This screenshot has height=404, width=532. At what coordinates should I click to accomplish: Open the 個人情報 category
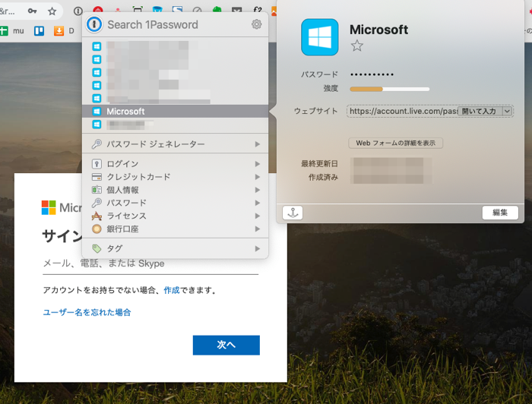click(175, 190)
